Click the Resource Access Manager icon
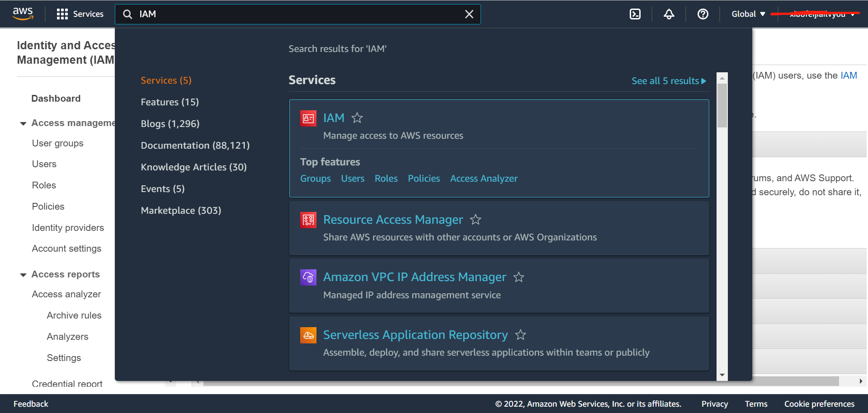 [308, 220]
